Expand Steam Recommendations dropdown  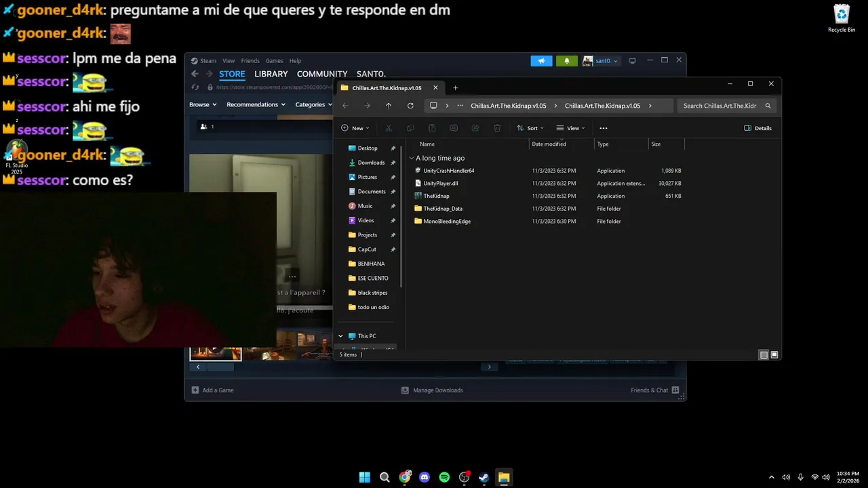coord(256,104)
